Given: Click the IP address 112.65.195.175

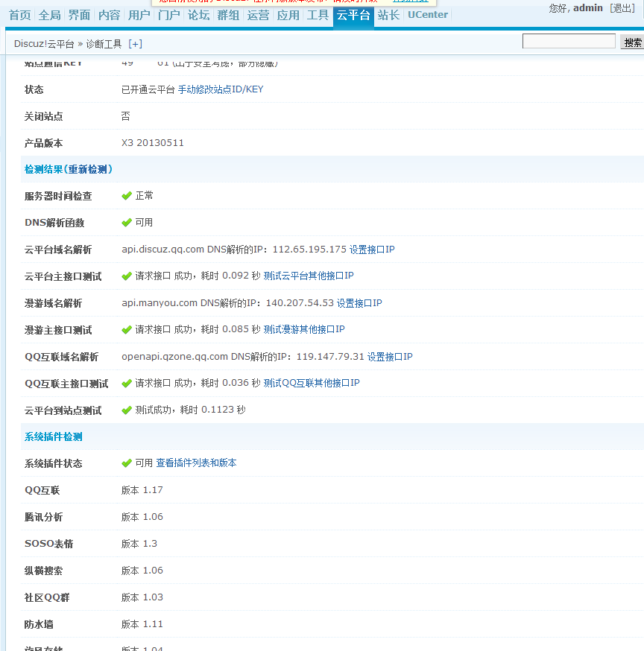Looking at the screenshot, I should (x=309, y=250).
